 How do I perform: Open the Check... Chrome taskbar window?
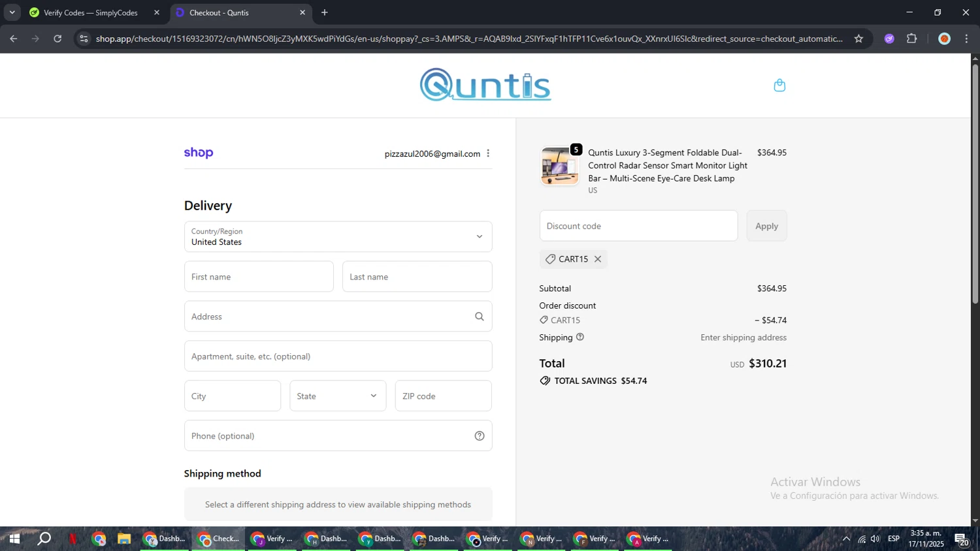[x=218, y=539]
